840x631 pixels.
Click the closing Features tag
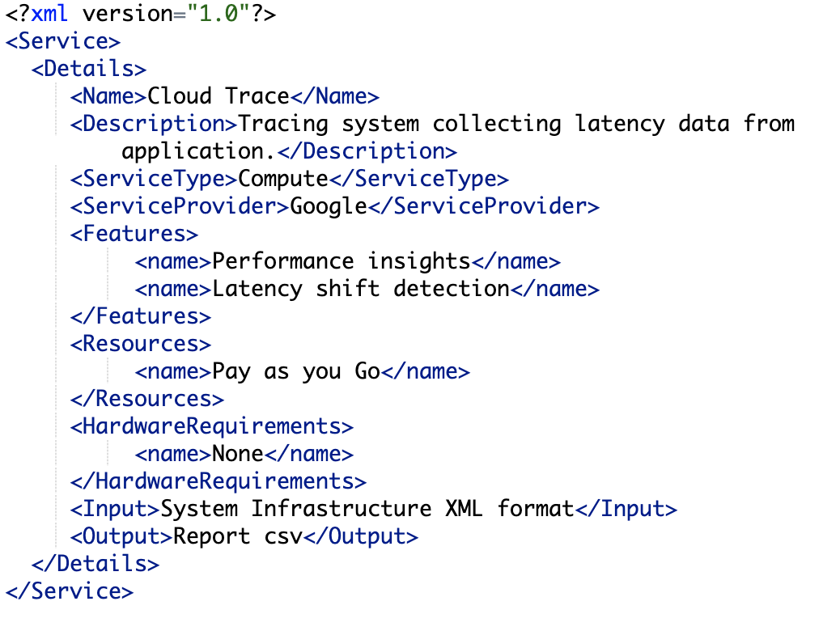tap(140, 316)
